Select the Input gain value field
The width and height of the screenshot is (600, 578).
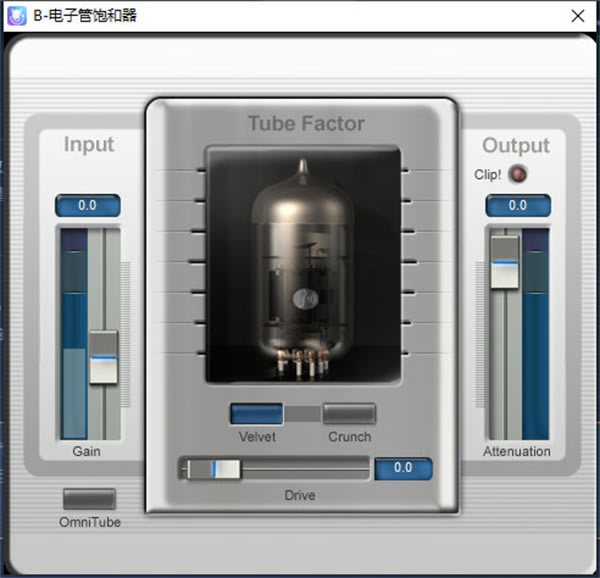click(x=87, y=205)
